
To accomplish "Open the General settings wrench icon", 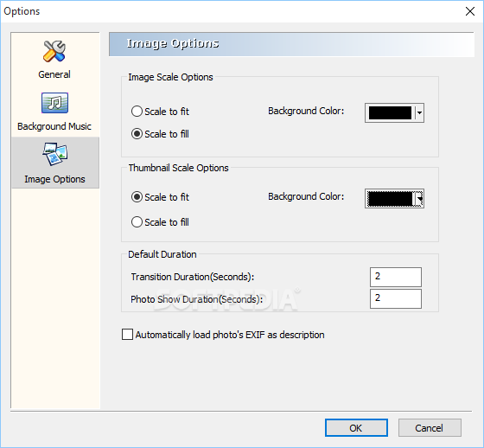I will point(54,51).
